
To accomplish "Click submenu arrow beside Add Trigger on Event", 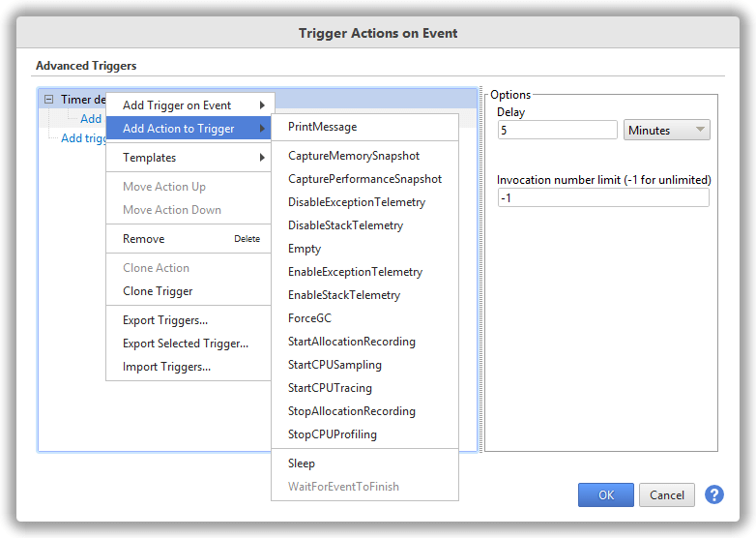I will click(x=262, y=105).
